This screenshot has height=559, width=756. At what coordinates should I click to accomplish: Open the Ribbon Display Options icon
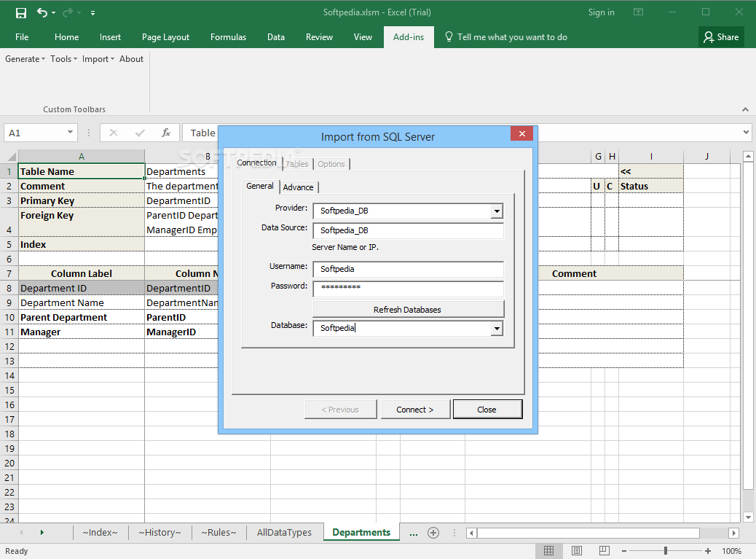(638, 12)
